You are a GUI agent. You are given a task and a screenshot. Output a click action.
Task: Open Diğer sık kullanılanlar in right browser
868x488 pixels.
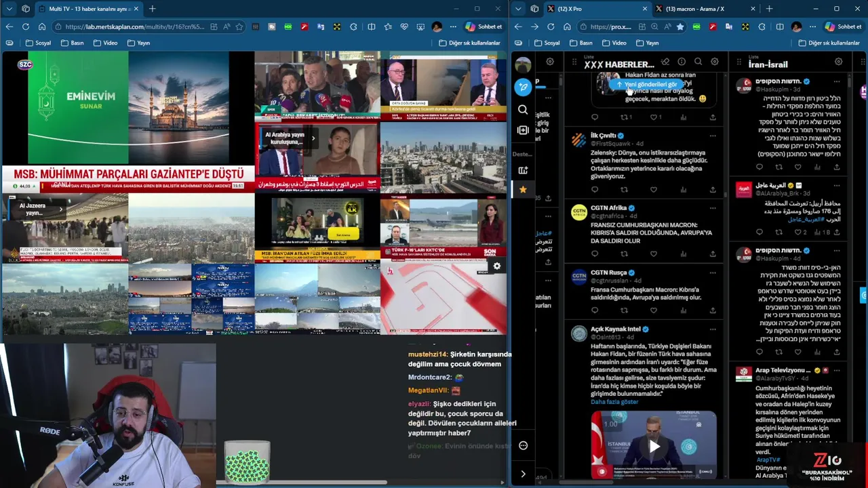click(x=829, y=43)
